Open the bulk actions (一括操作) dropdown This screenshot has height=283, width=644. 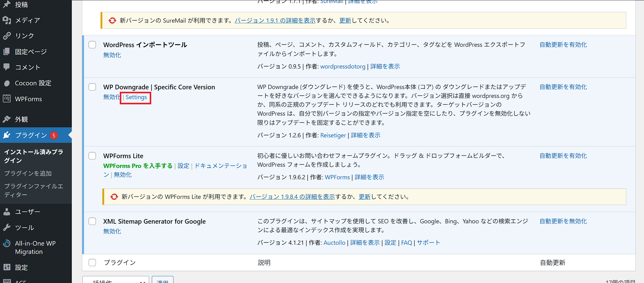(x=115, y=280)
